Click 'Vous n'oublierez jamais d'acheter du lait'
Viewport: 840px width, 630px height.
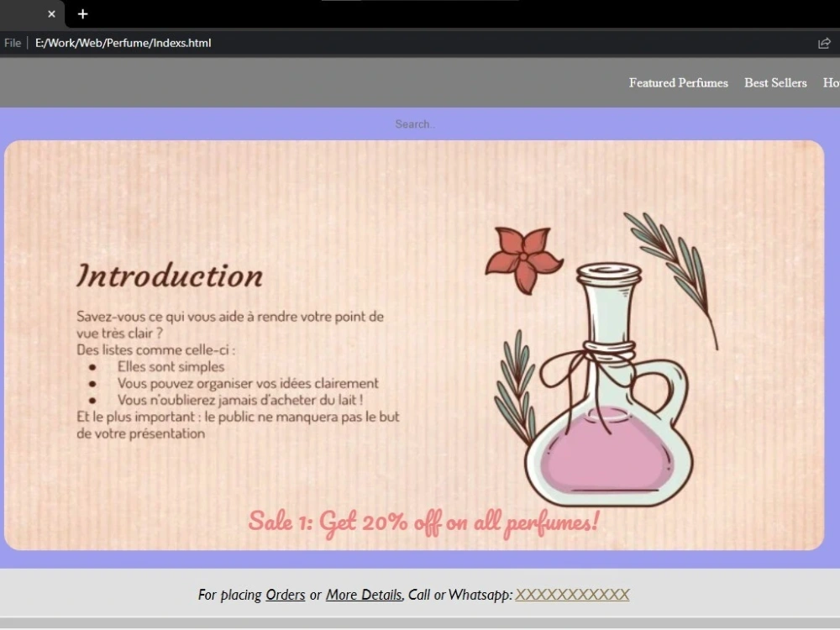pos(240,400)
